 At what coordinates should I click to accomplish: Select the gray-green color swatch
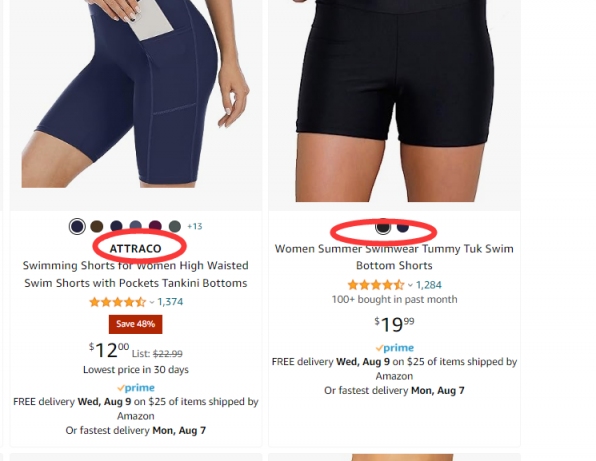click(175, 227)
